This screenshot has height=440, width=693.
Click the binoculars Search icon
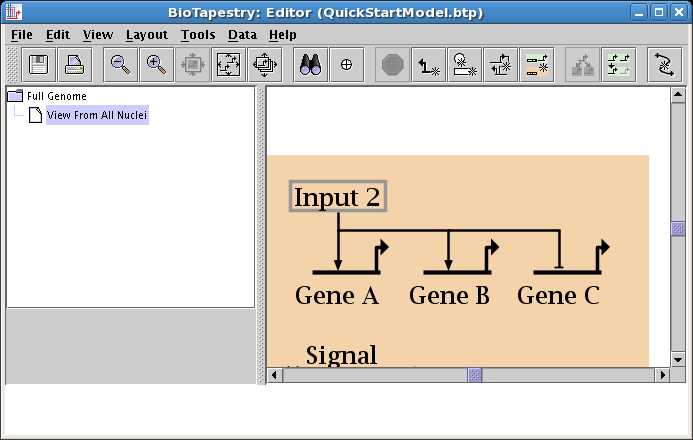pos(310,65)
